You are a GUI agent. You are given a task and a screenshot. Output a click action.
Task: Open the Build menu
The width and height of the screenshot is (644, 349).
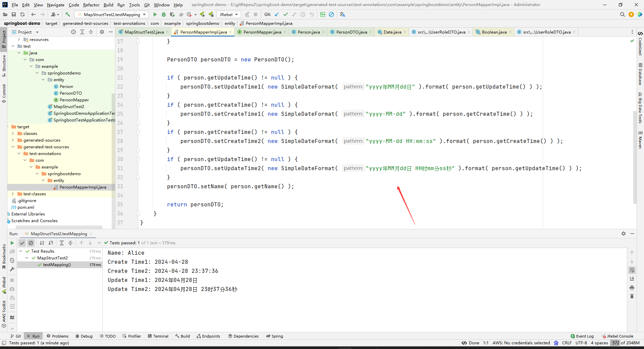pyautogui.click(x=108, y=5)
